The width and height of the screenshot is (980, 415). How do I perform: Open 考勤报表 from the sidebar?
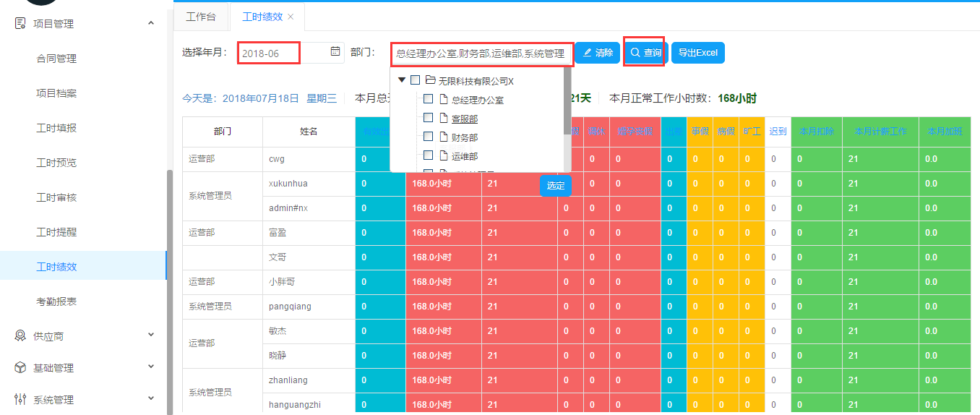pyautogui.click(x=56, y=301)
